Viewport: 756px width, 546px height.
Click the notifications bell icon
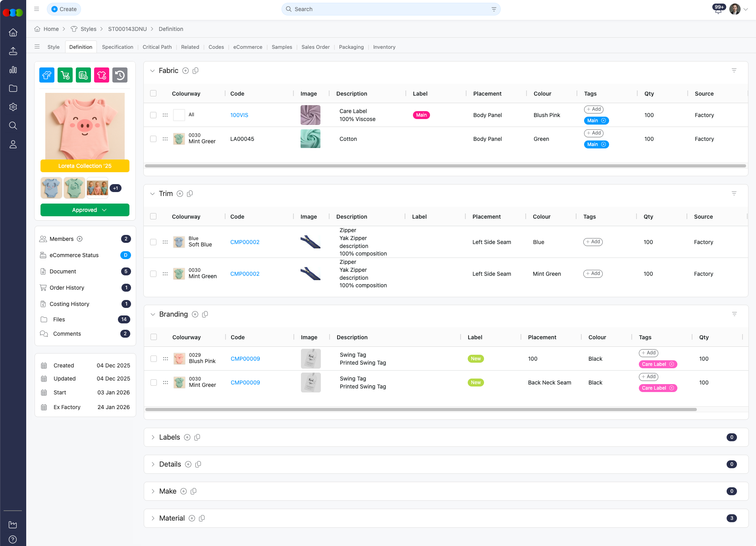[x=718, y=10]
